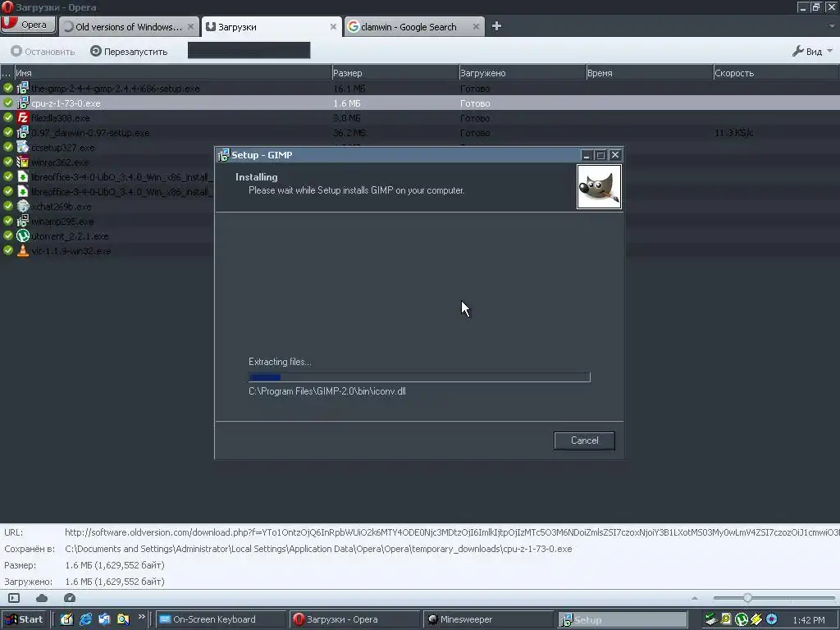Select vlc-1.1.9-win32.exe file name
840x630 pixels.
point(71,251)
